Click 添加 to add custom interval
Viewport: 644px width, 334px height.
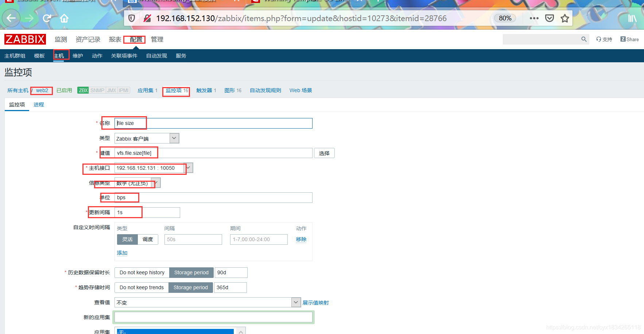point(122,253)
